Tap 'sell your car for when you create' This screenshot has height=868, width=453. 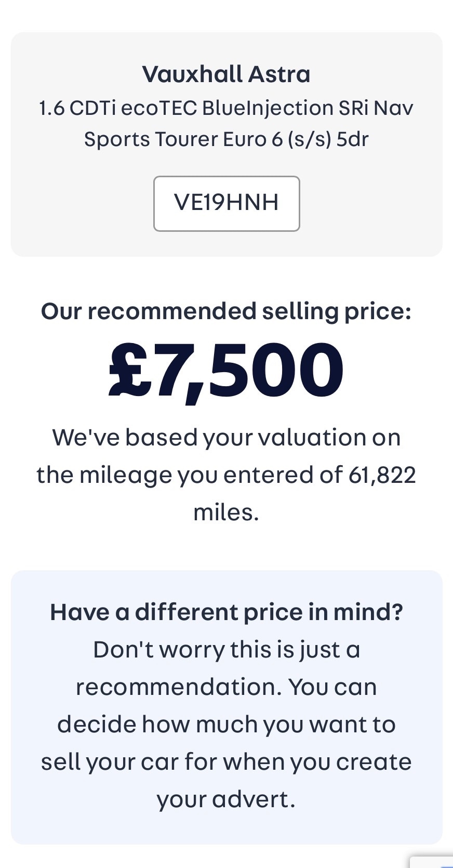point(226,762)
